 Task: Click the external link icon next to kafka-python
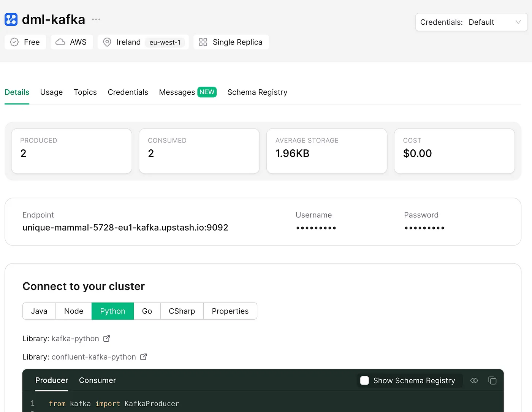coord(107,338)
